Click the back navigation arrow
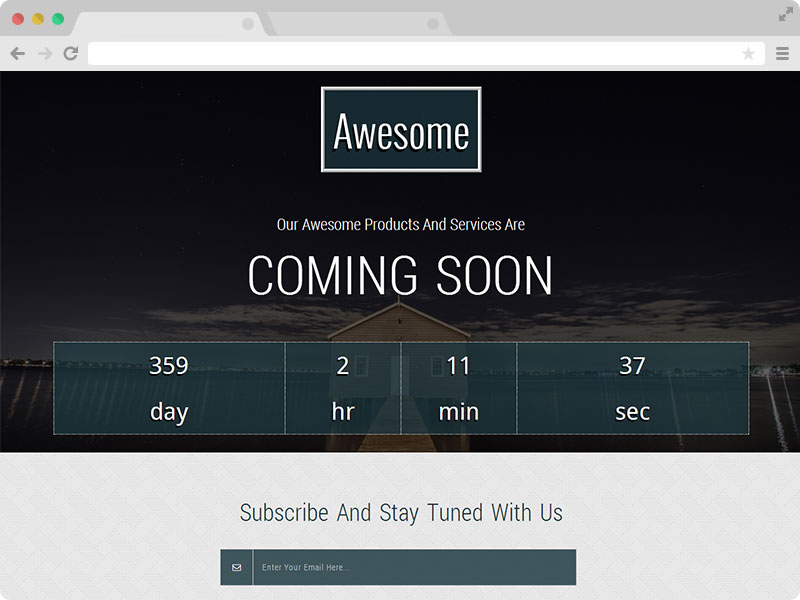Screen dimensions: 800x600 pyautogui.click(x=16, y=53)
